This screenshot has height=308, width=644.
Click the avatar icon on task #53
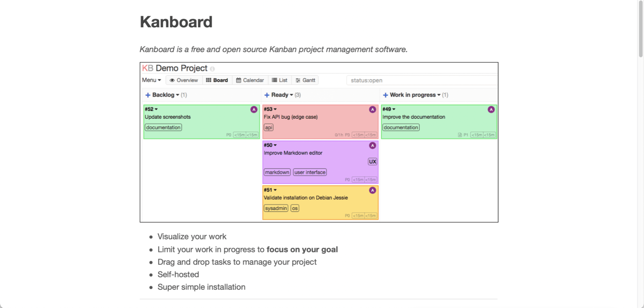point(372,109)
